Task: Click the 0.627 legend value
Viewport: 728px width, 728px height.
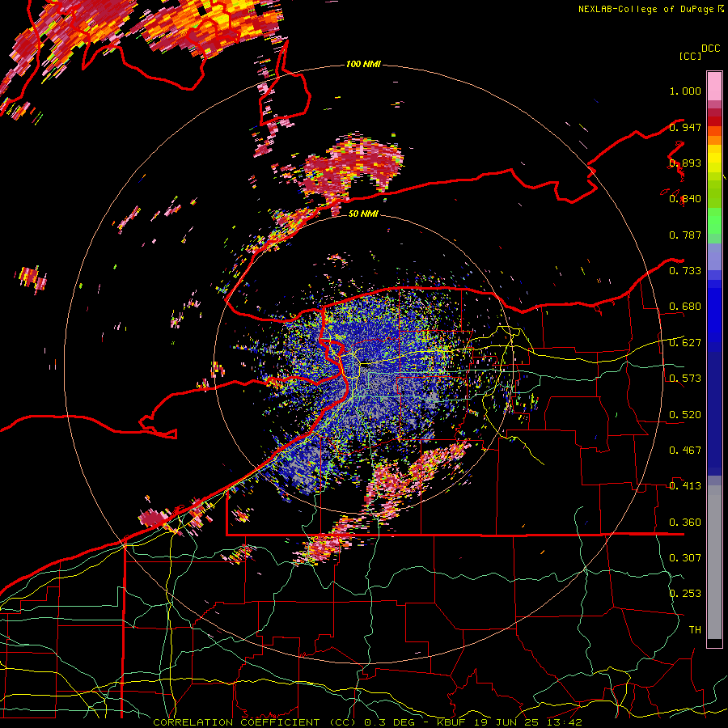Action: point(685,343)
